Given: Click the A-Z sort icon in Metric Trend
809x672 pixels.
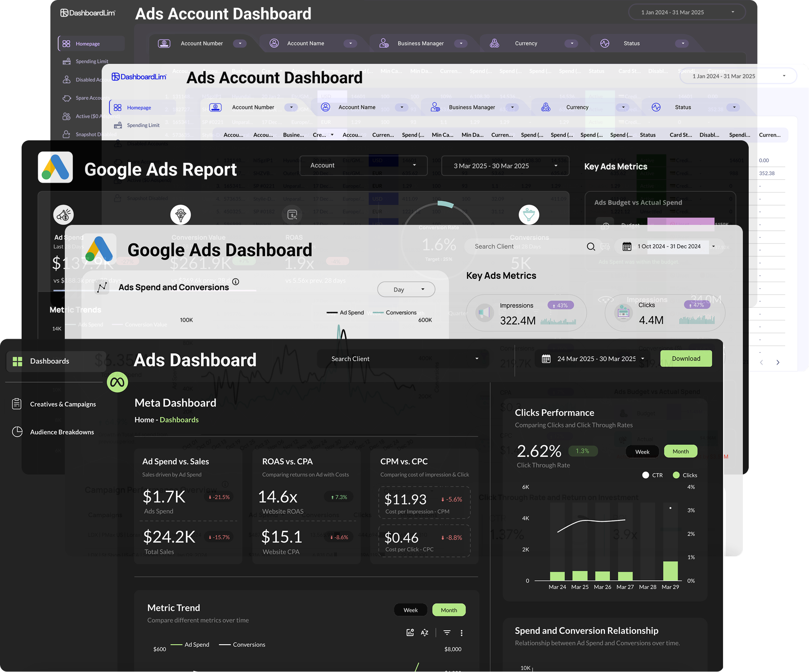Looking at the screenshot, I should tap(424, 632).
